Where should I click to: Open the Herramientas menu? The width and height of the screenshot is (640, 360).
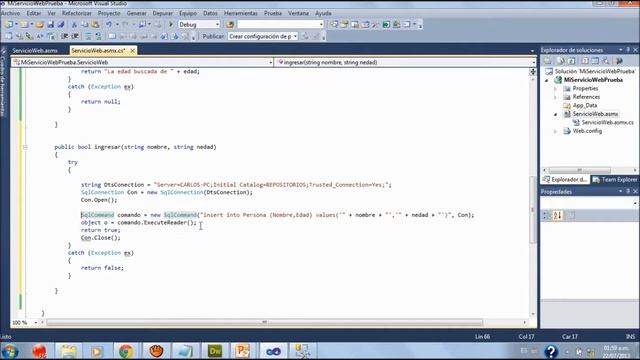click(241, 13)
